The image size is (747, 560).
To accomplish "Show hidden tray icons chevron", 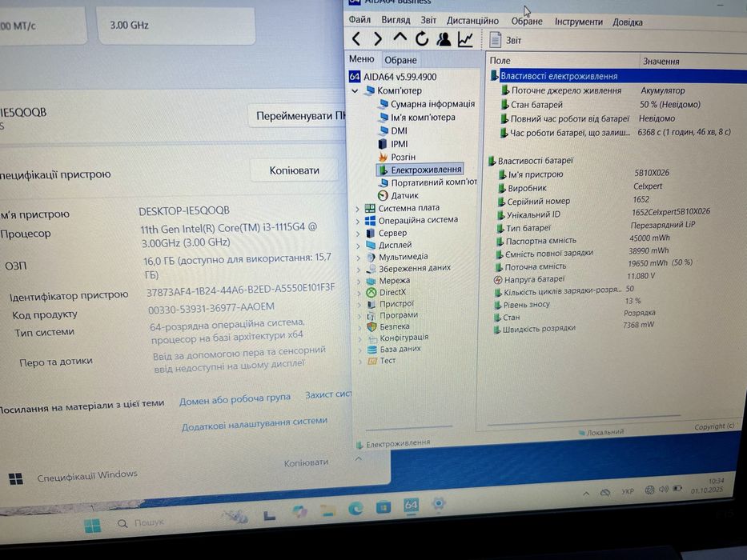I will pyautogui.click(x=586, y=494).
